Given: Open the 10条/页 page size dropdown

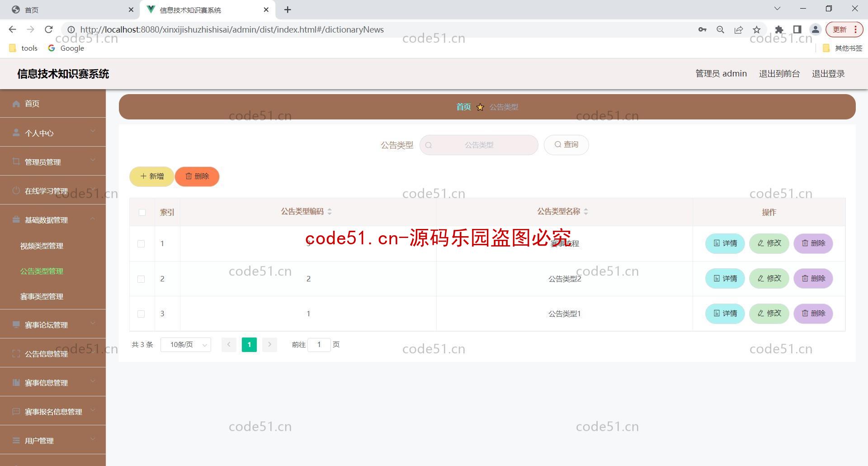Looking at the screenshot, I should pyautogui.click(x=186, y=345).
